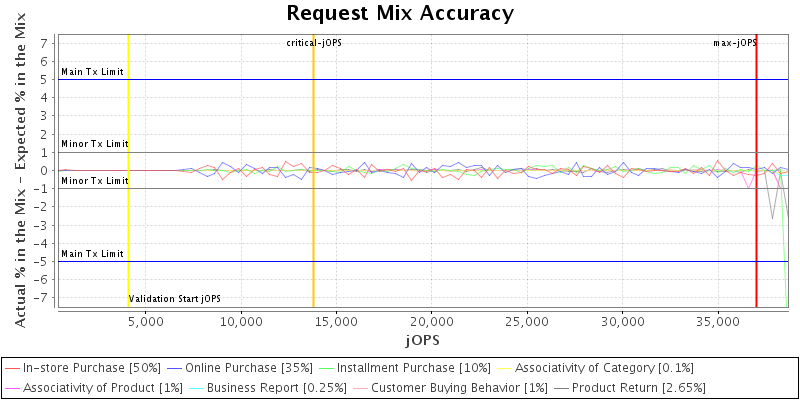
Task: Click the lower Main Tx Limit label
Action: 92,254
